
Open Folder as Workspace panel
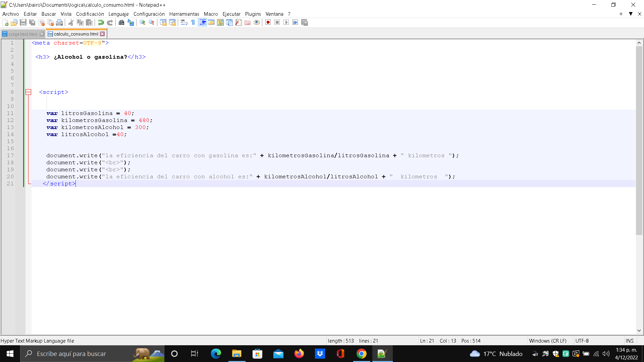248,22
